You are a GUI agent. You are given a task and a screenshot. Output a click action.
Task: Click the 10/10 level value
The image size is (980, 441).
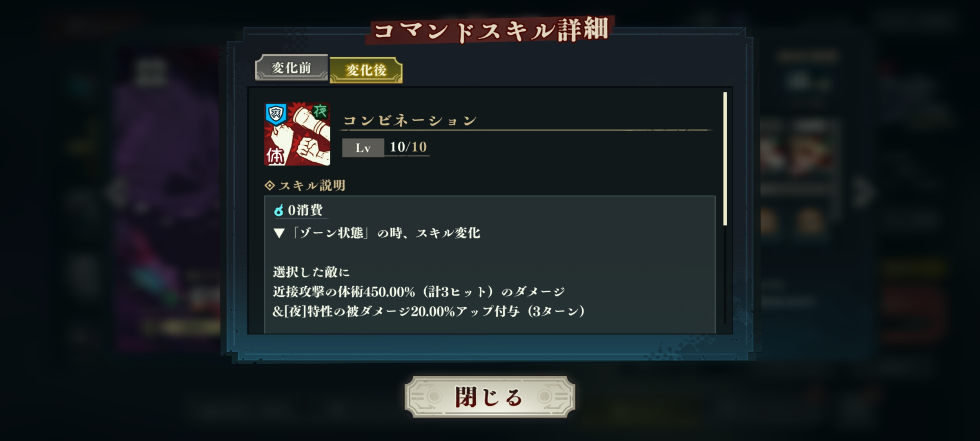click(x=408, y=147)
